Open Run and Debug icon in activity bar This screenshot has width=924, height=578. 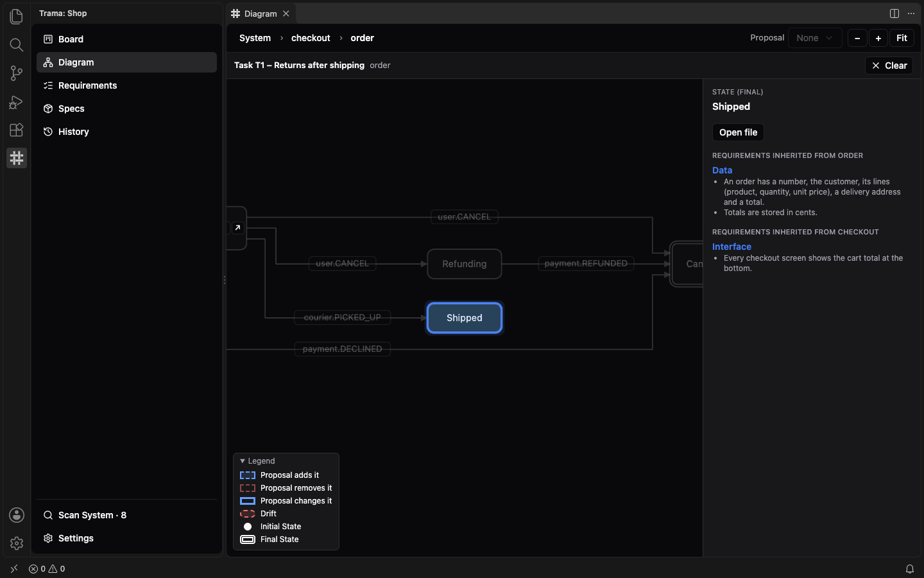17,101
